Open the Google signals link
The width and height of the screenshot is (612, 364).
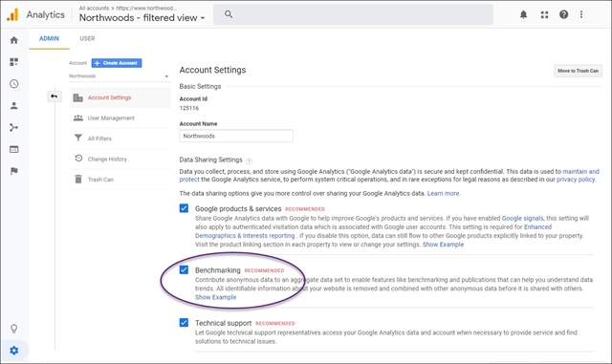[x=522, y=219]
